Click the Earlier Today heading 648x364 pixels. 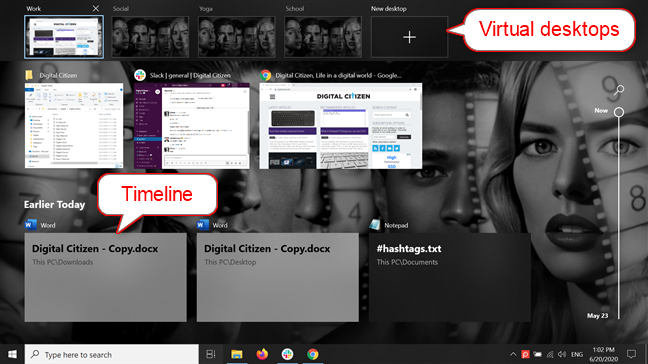(55, 205)
